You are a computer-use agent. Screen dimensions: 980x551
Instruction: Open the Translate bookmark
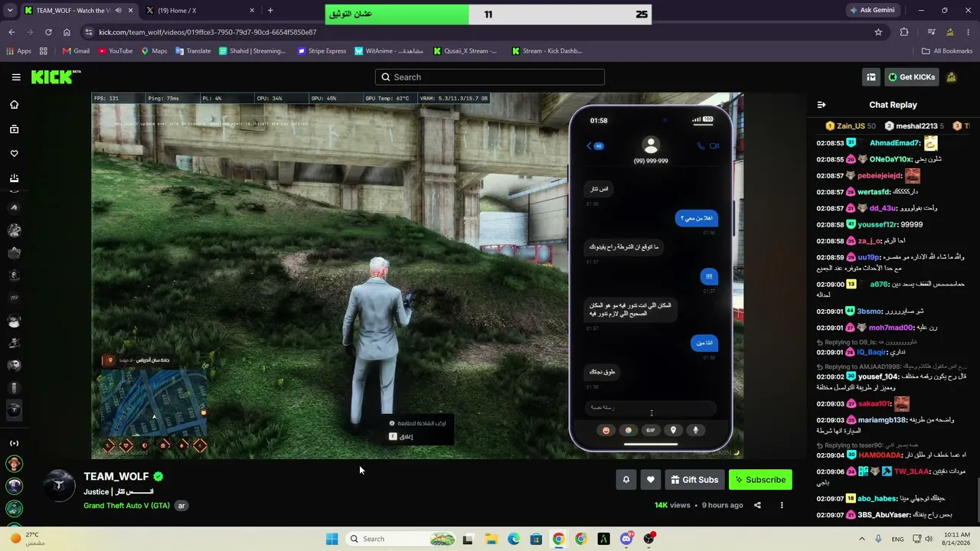pos(193,51)
